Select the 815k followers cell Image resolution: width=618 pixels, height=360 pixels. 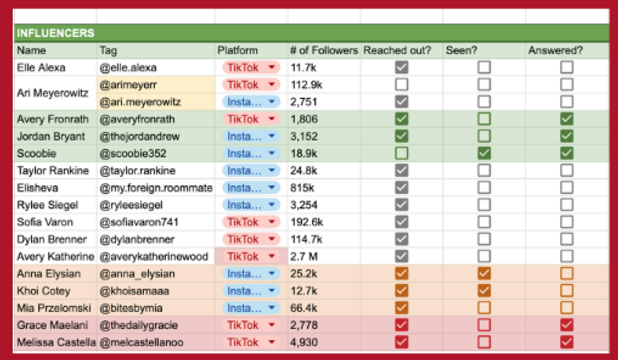[324, 187]
